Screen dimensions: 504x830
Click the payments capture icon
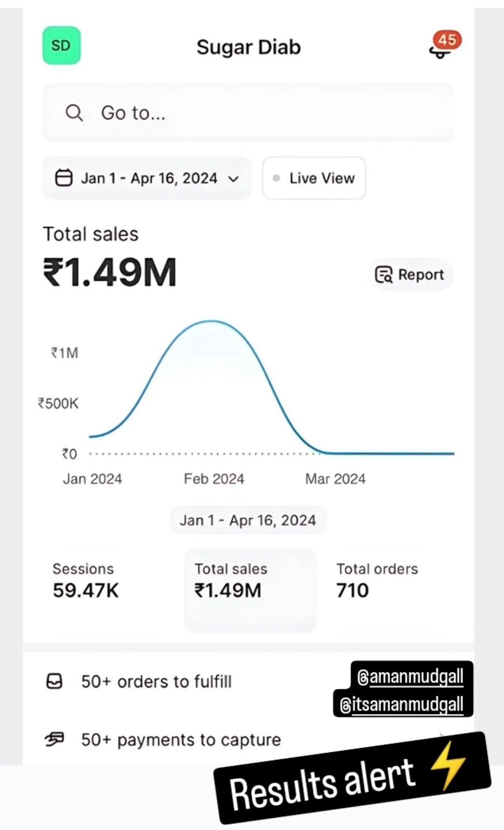coord(54,739)
